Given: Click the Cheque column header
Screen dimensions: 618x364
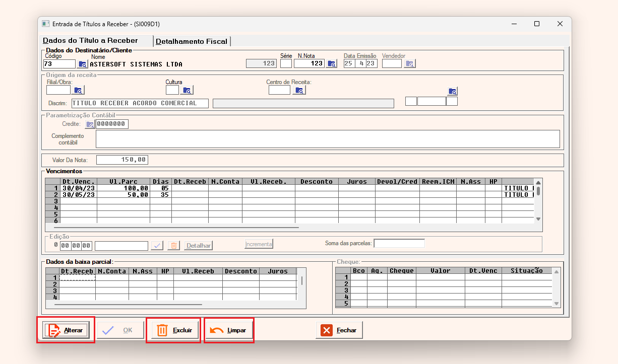Looking at the screenshot, I should point(402,270).
